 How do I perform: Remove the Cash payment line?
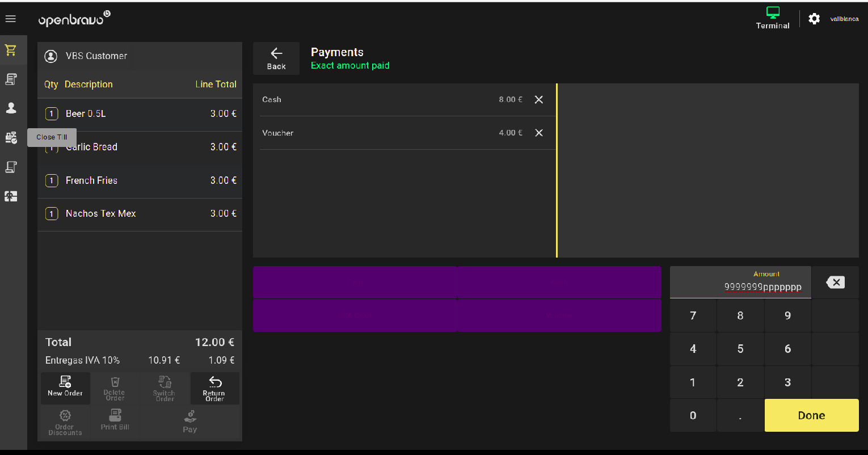click(539, 99)
